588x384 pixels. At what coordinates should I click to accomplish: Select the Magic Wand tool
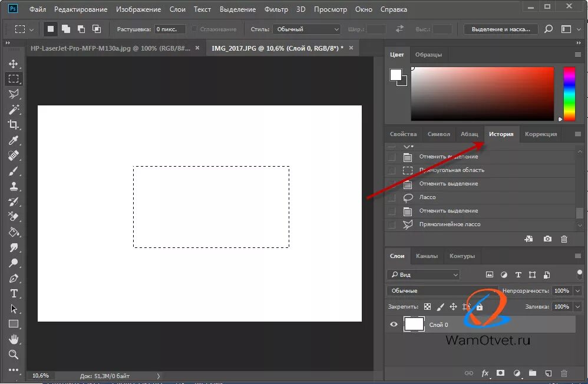click(x=14, y=110)
